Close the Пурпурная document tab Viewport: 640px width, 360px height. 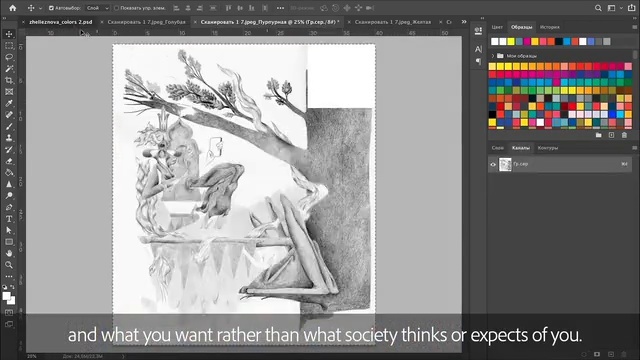tap(195, 22)
